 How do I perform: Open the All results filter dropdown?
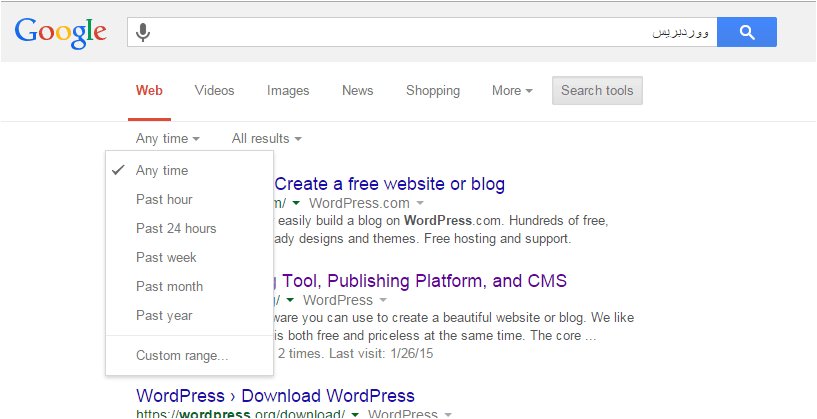coord(267,139)
